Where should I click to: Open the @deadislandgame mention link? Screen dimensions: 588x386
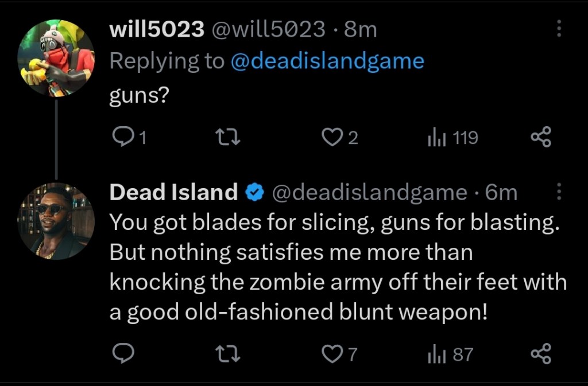327,61
